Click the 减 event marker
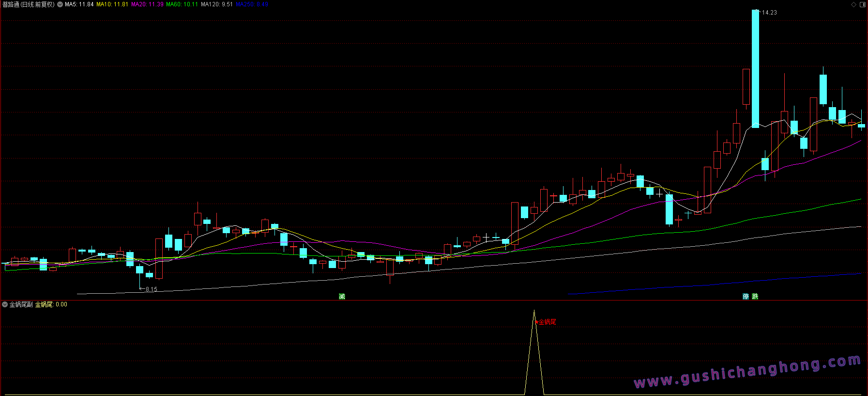The image size is (868, 396). coord(342,296)
